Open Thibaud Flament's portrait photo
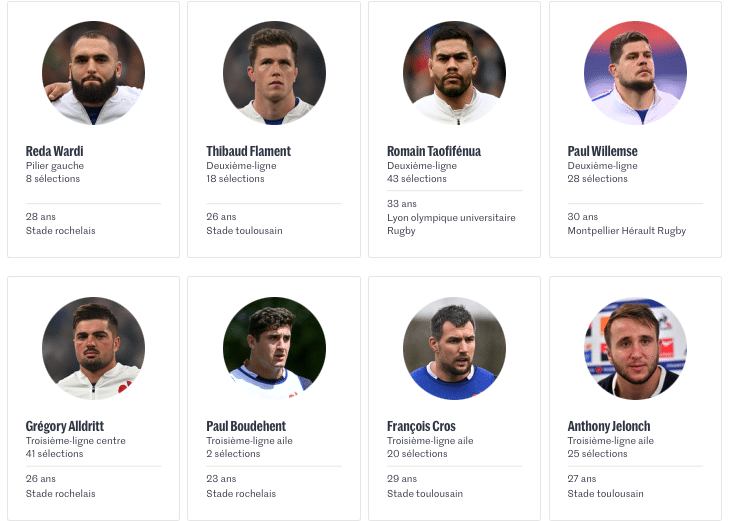The image size is (729, 521). (x=274, y=73)
